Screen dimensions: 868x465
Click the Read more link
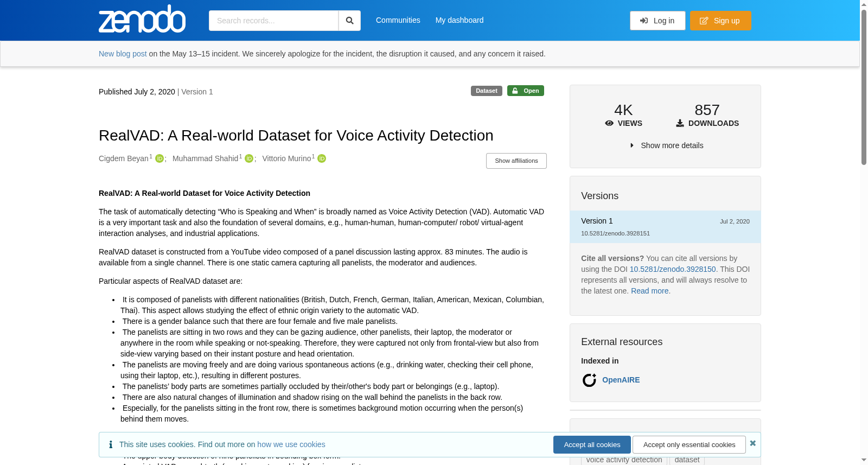point(650,291)
